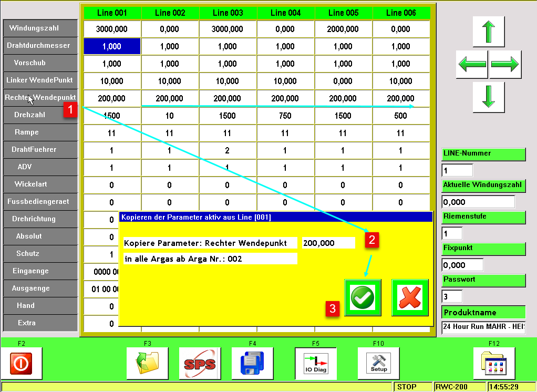This screenshot has height=392, width=537.
Task: Cancel the copy dialog with red X
Action: (410, 297)
